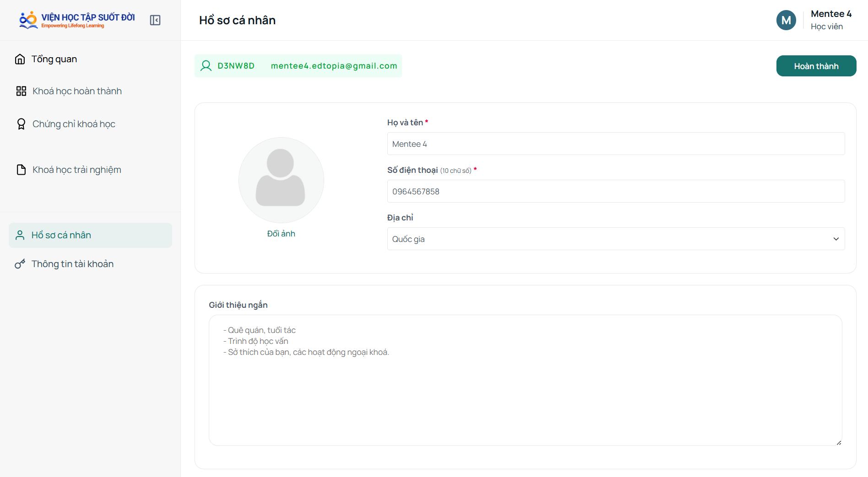Click the Họ và tên input field
The image size is (868, 477).
point(616,144)
